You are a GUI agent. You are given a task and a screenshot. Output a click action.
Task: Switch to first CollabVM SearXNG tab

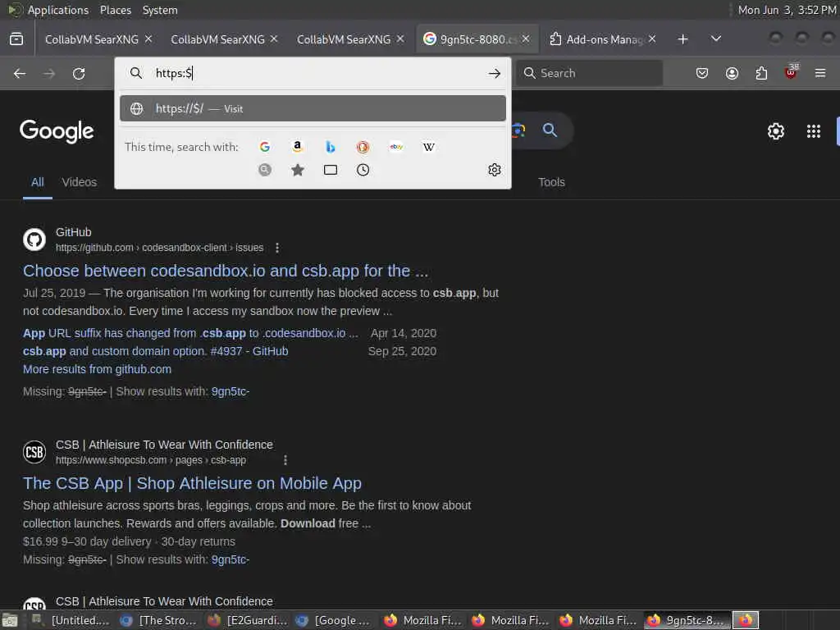[x=91, y=39]
